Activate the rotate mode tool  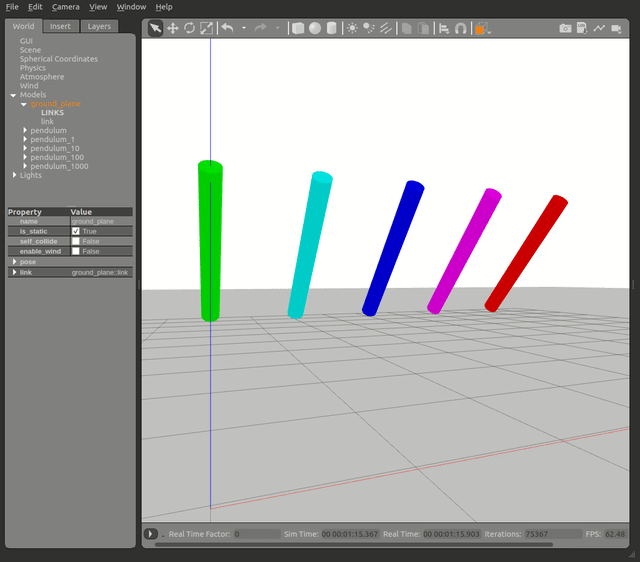click(x=189, y=28)
